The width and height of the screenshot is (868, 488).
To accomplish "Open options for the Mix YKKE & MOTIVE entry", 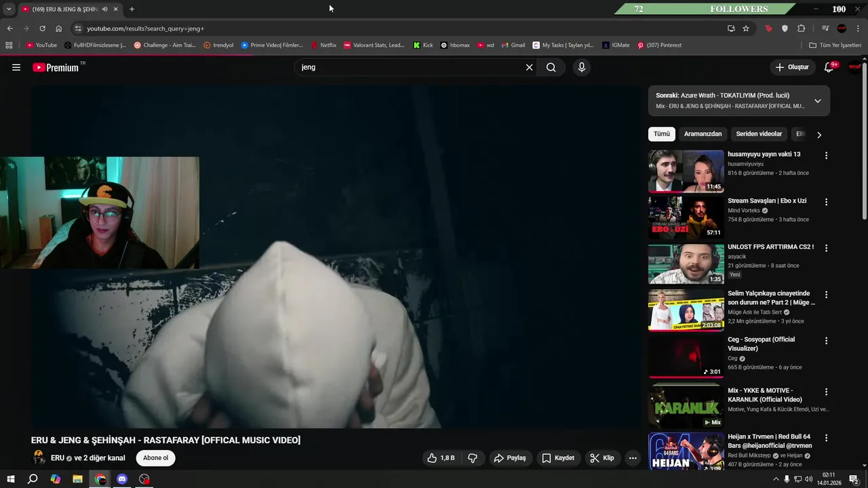I will point(826,392).
